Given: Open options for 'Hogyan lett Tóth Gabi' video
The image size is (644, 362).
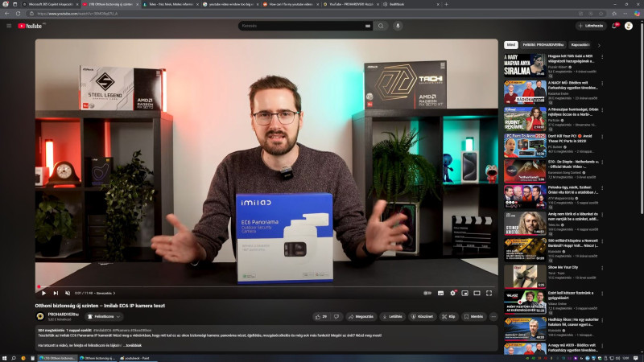Looking at the screenshot, I should [602, 56].
